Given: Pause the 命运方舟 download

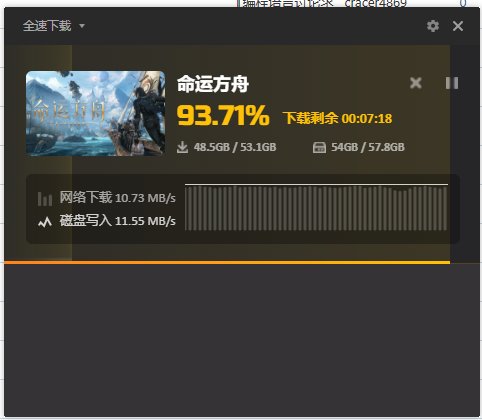Looking at the screenshot, I should 452,83.
